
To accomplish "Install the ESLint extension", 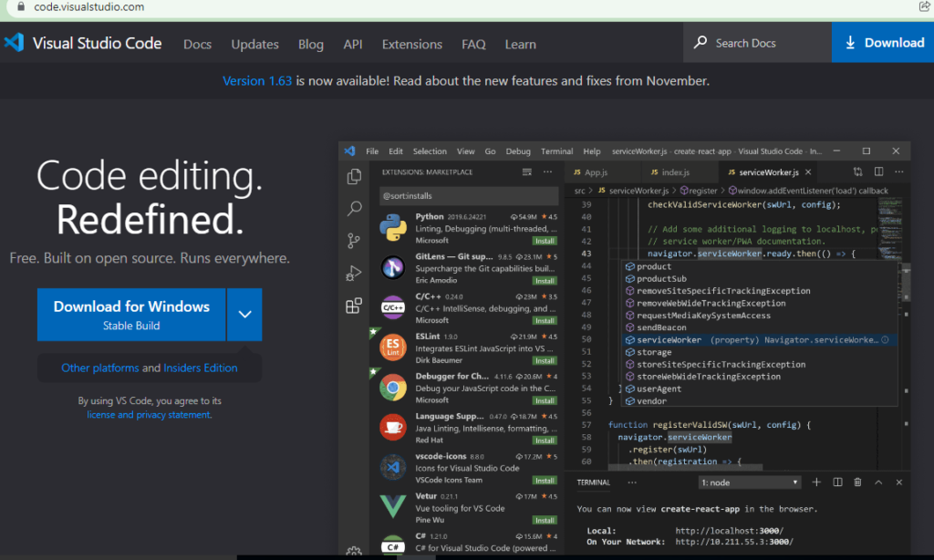I will tap(545, 360).
